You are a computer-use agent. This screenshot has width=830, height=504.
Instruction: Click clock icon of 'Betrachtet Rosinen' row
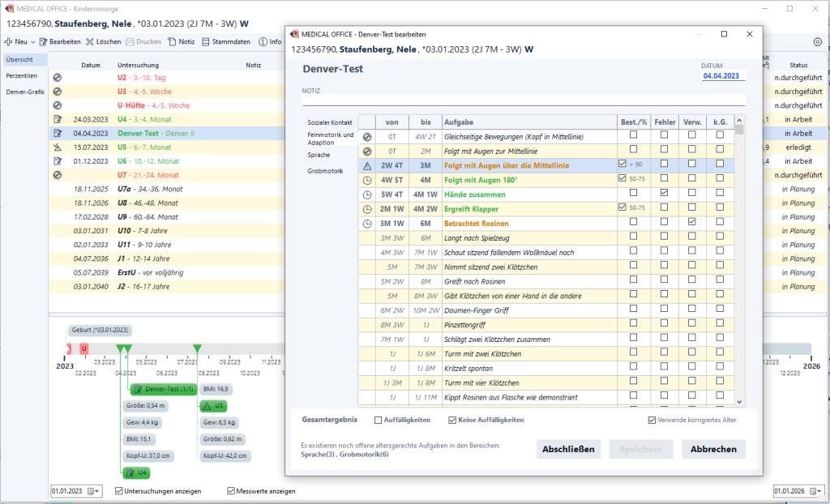click(x=367, y=224)
